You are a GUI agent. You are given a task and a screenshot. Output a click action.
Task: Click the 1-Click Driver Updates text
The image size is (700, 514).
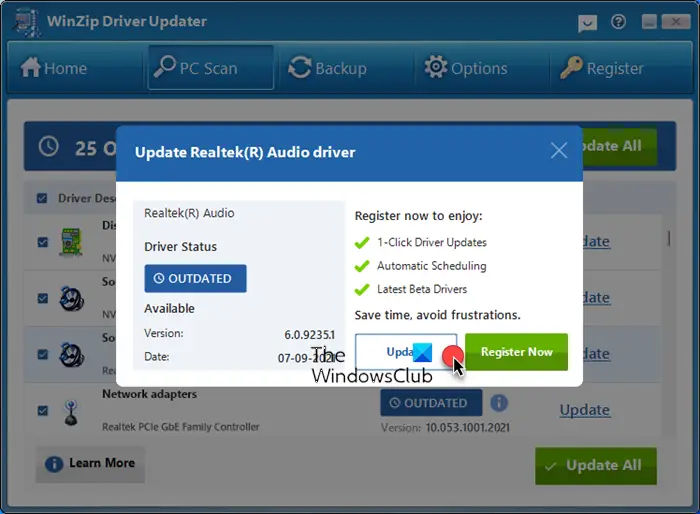coord(432,242)
